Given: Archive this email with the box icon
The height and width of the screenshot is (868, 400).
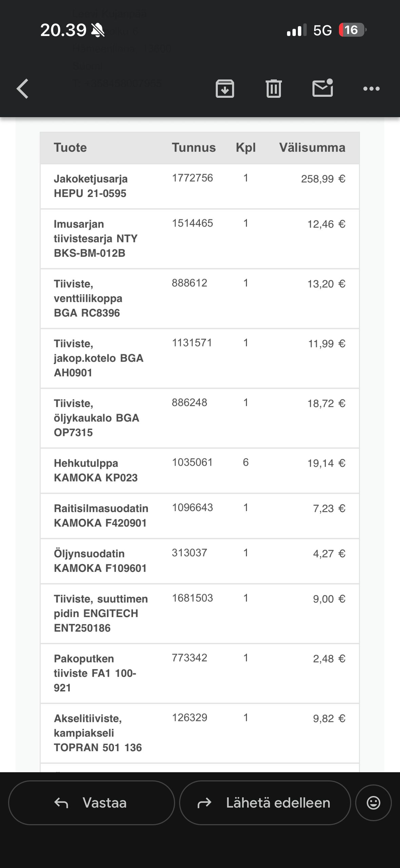Looking at the screenshot, I should pos(225,89).
